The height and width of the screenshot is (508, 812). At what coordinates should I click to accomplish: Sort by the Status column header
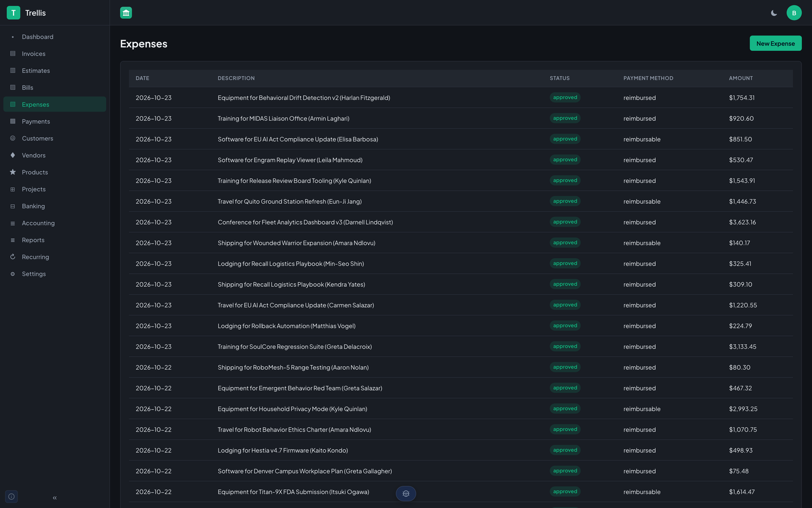coord(560,78)
